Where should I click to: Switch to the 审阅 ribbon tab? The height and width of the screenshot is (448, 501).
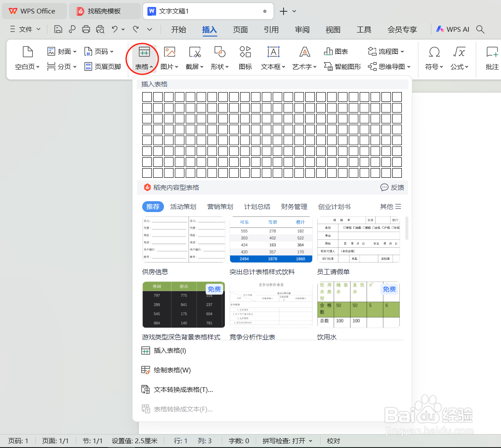[x=302, y=30]
